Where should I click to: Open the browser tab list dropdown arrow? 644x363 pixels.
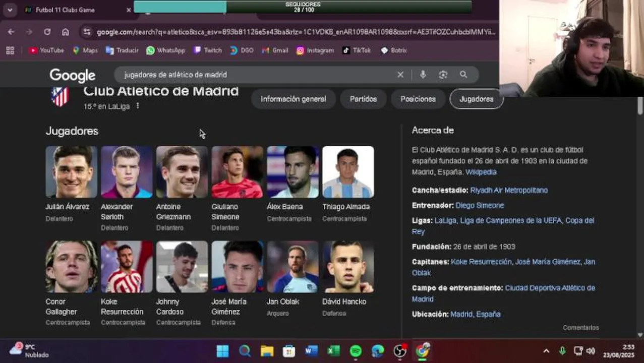(10, 10)
